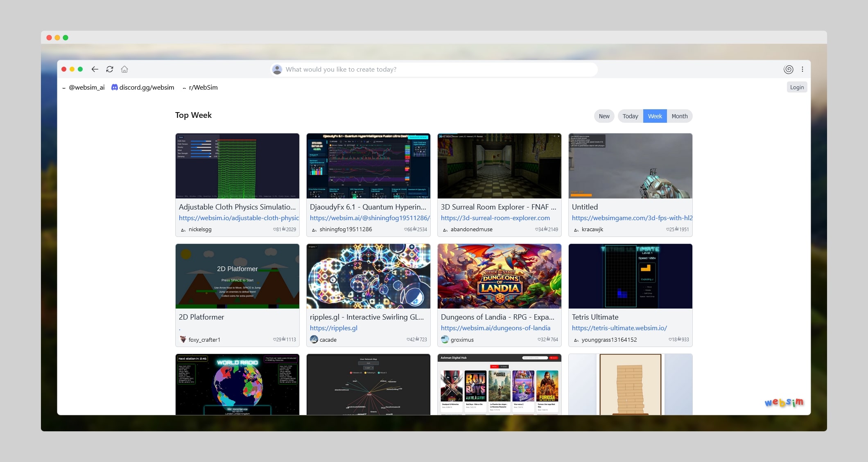The height and width of the screenshot is (462, 868).
Task: Like the DjaoudyFx 6.1 card heart
Action: point(406,230)
